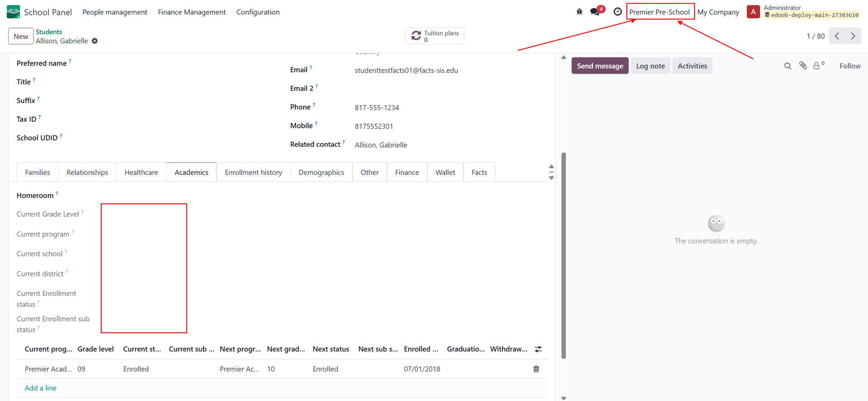This screenshot has width=868, height=401.
Task: Click the Tuition plans stat button
Action: click(x=434, y=36)
